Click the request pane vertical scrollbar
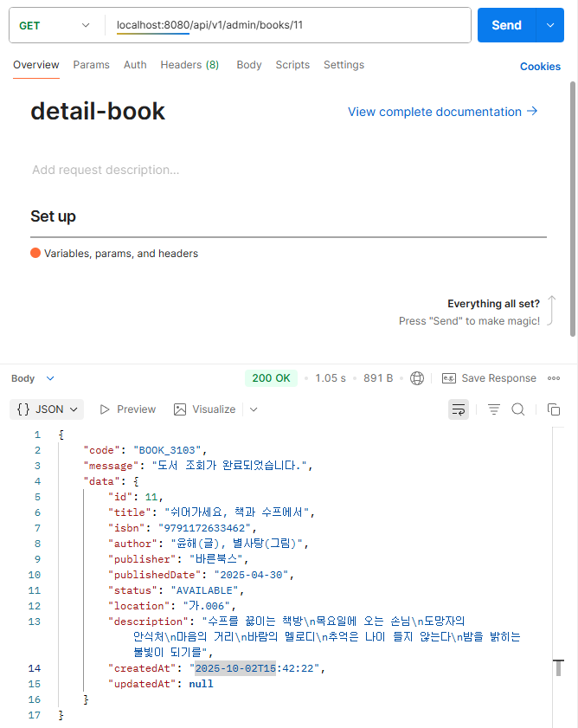This screenshot has width=578, height=728. coord(573,209)
